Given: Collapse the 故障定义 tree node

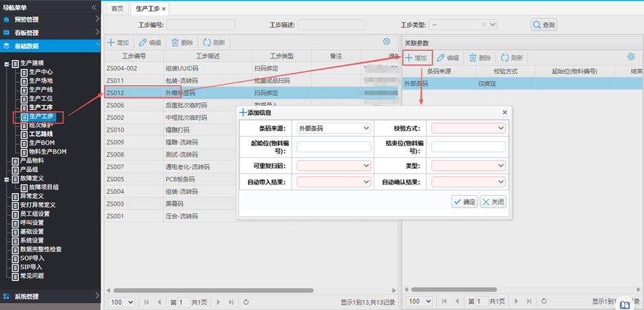Looking at the screenshot, I should (x=6, y=179).
